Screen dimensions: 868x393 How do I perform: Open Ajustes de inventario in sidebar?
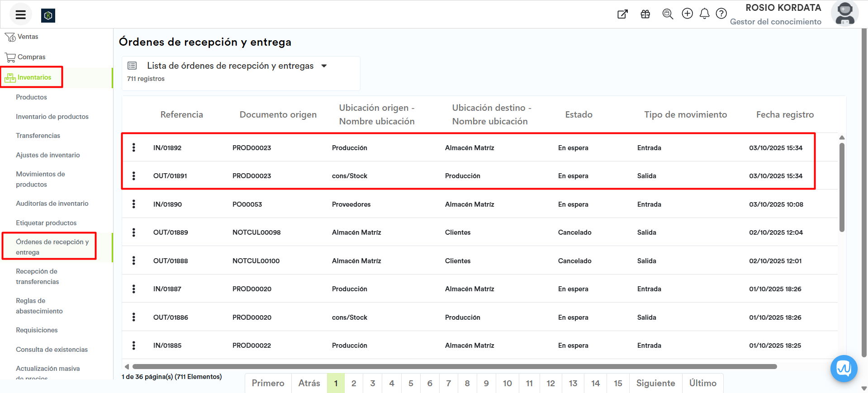(47, 155)
